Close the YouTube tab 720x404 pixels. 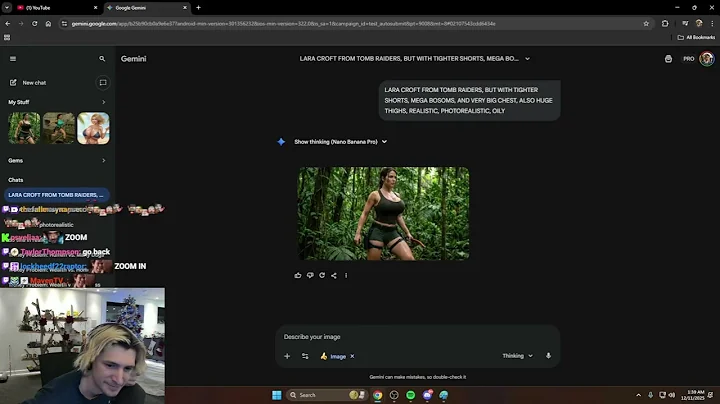pos(96,8)
